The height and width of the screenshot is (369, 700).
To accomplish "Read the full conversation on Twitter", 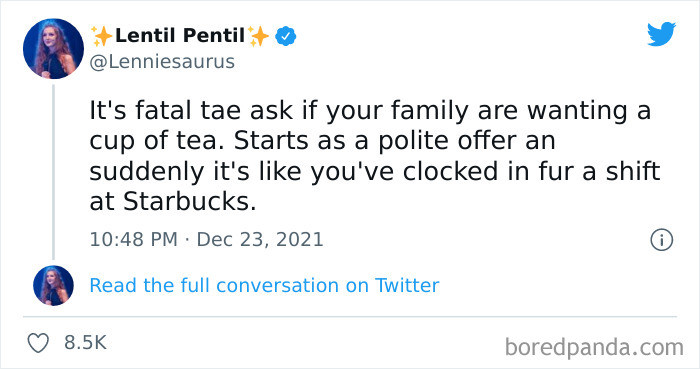I will (264, 286).
